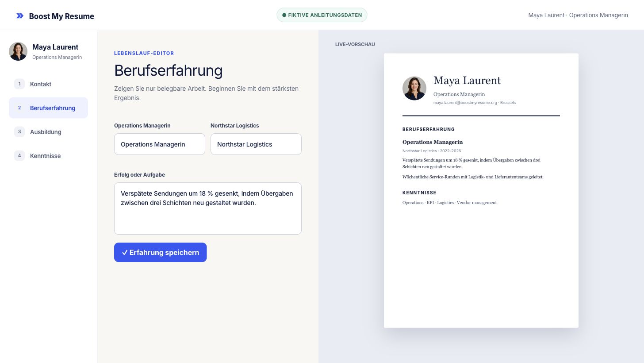Click the Berufserfahrung section heading in the preview

[429, 130]
